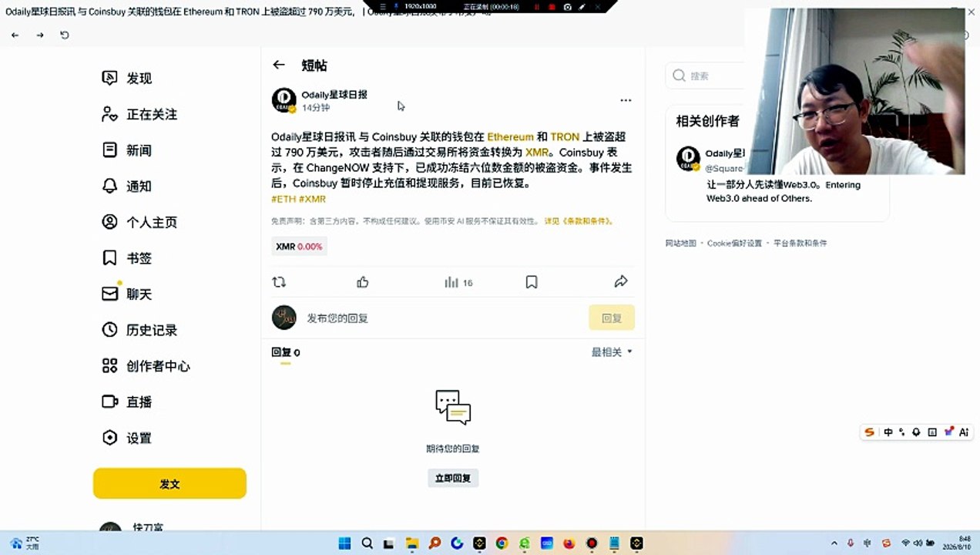Open Chrome on the taskbar
Screen dimensions: 980x555
click(502, 543)
